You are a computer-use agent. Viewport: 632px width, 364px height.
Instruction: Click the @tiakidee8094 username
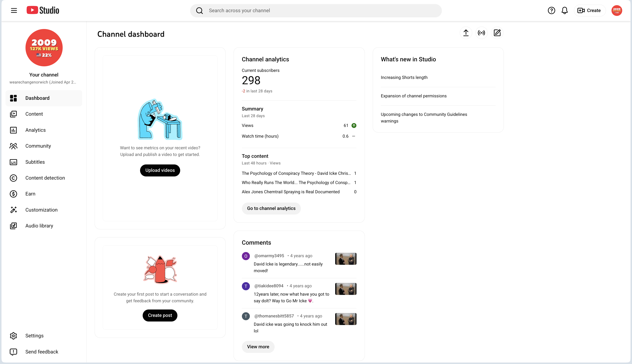tap(269, 286)
